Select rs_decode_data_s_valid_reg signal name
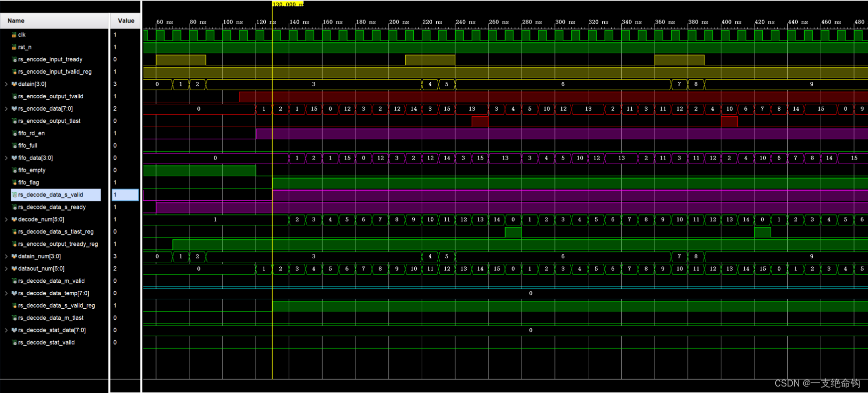Image resolution: width=868 pixels, height=393 pixels. click(x=57, y=306)
